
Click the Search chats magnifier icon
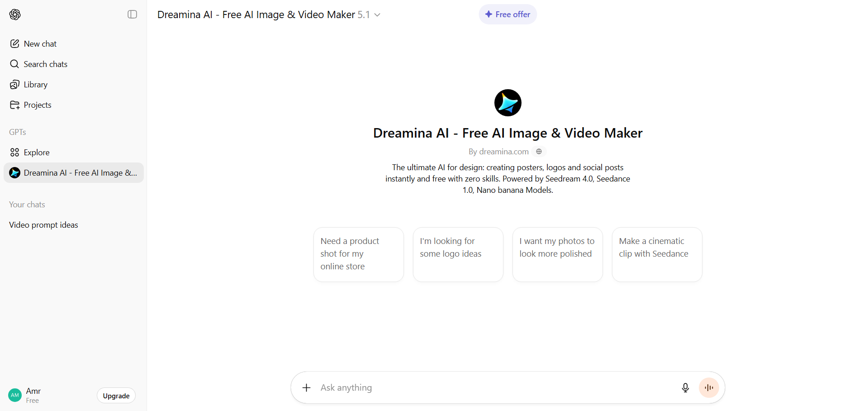pos(14,64)
